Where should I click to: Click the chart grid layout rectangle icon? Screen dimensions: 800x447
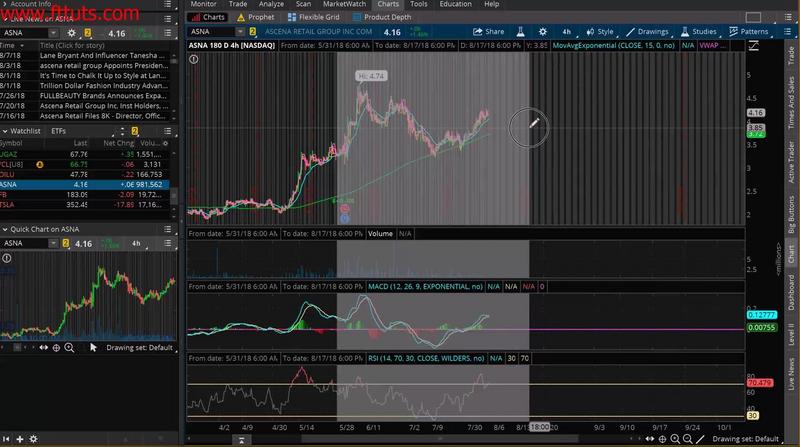[x=753, y=17]
